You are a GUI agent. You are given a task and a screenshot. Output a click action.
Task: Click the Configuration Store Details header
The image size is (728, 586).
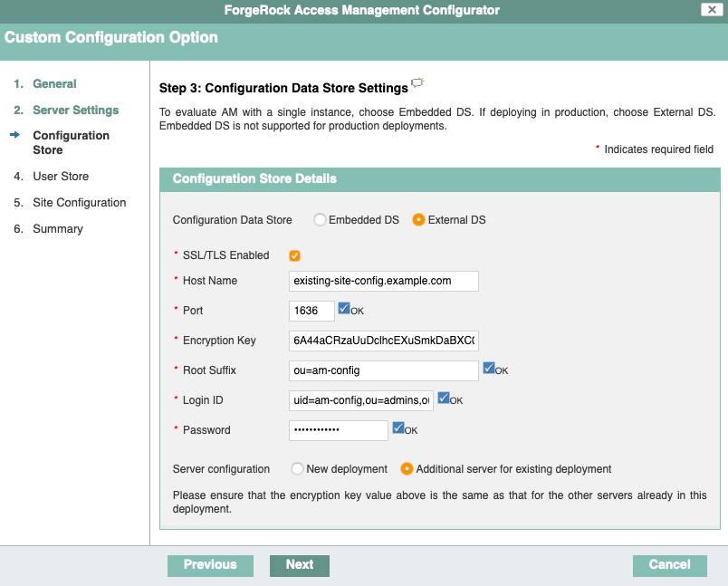440,179
